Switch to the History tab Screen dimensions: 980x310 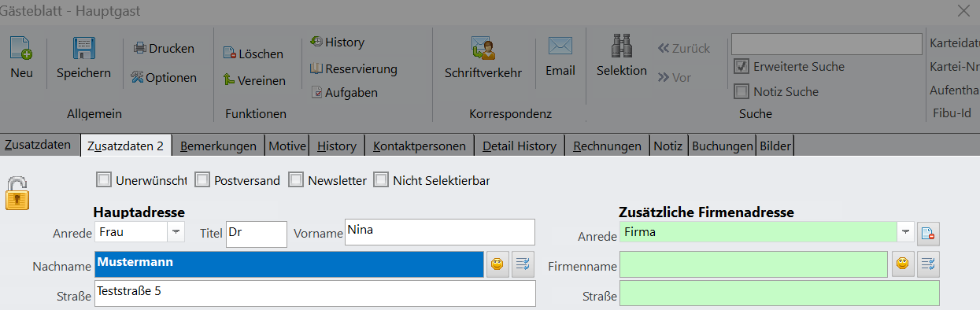tap(337, 146)
